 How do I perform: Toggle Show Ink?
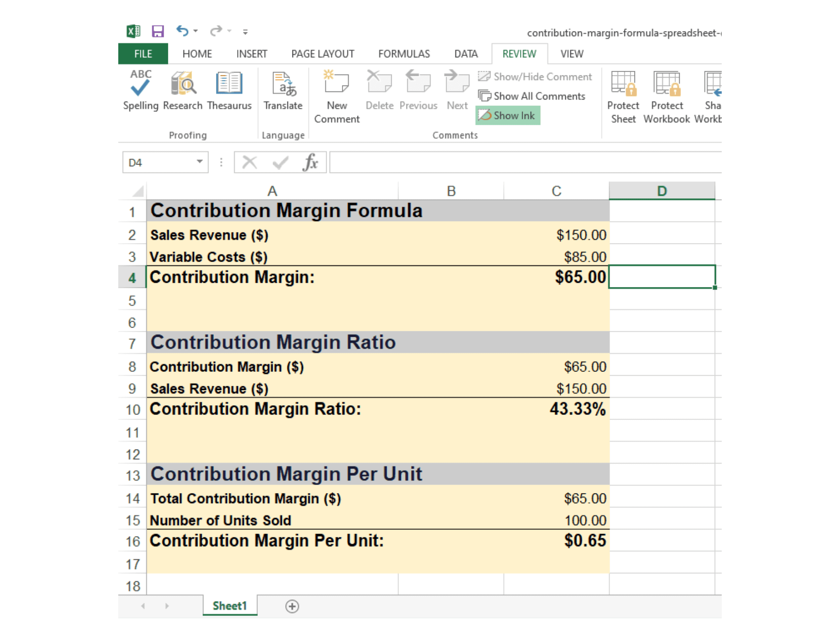point(508,115)
